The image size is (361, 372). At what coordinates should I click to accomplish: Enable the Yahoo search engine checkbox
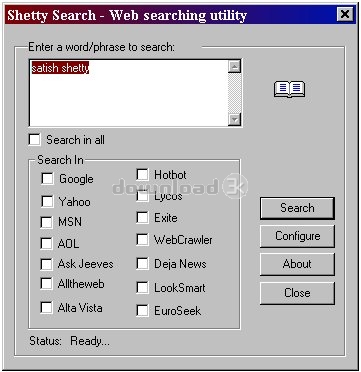pos(47,201)
